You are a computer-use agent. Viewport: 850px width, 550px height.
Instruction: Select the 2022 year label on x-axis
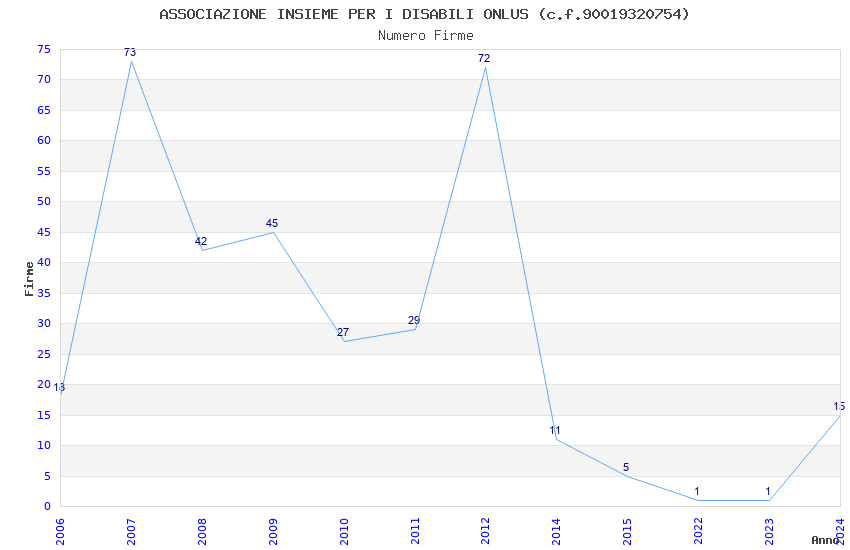click(698, 532)
